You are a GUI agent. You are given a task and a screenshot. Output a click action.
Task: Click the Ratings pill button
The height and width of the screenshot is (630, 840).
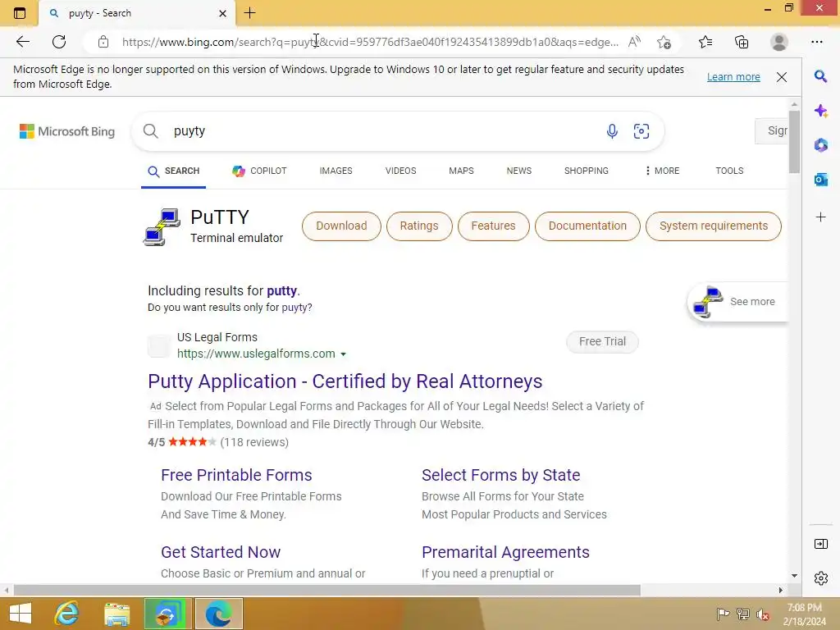point(419,226)
